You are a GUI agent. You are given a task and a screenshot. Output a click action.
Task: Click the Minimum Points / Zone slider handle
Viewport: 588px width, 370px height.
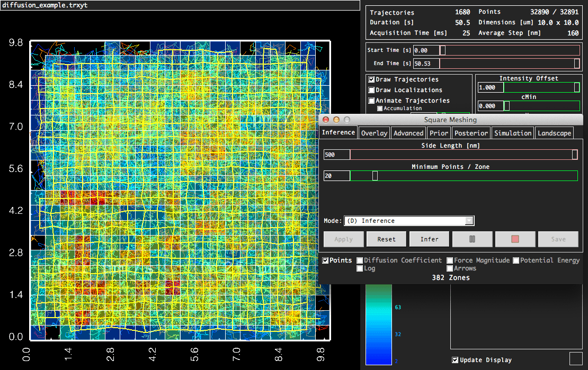375,176
